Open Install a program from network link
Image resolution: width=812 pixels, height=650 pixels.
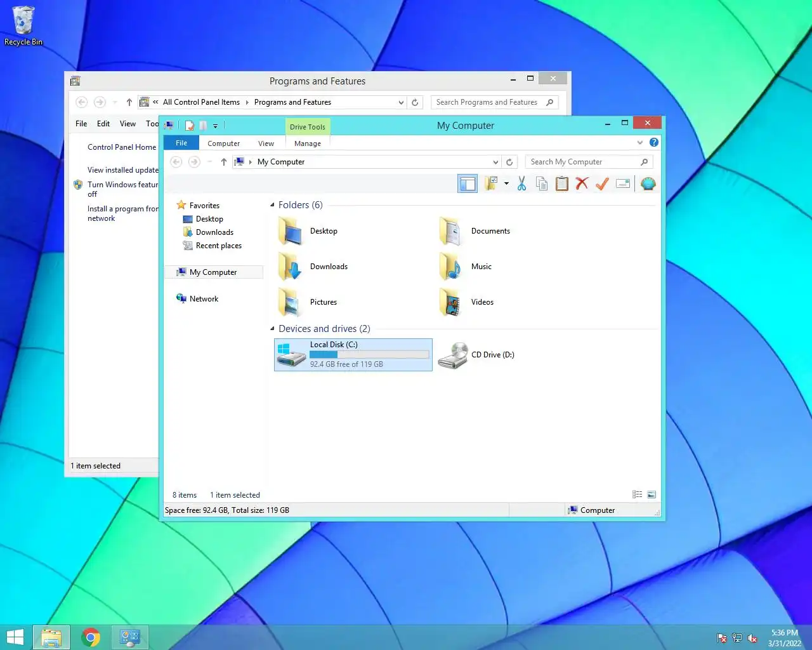point(122,213)
